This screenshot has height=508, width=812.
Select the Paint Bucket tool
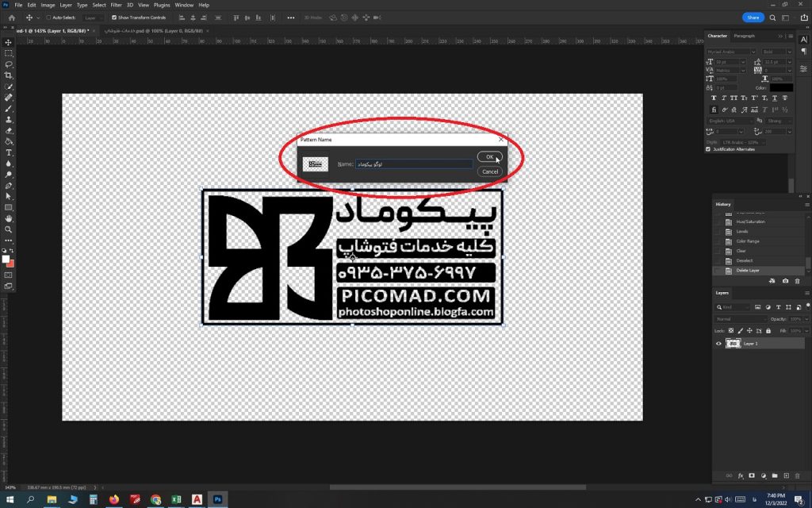(x=8, y=141)
